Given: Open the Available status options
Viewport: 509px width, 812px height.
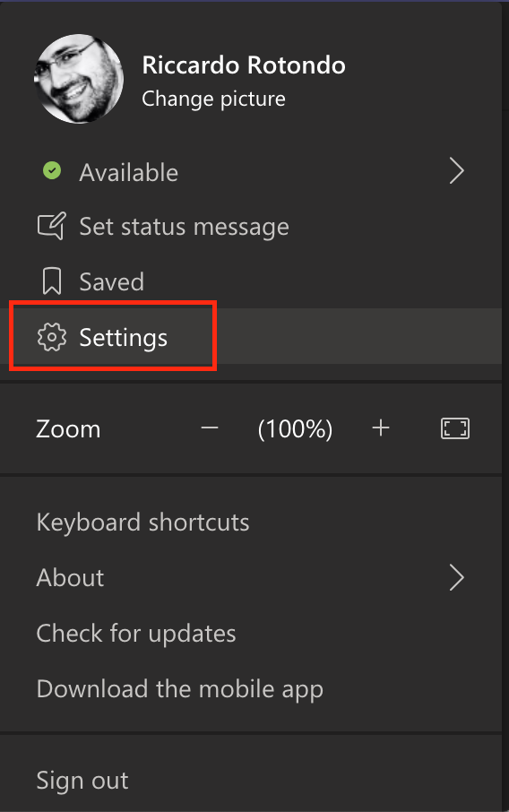Looking at the screenshot, I should pos(251,171).
